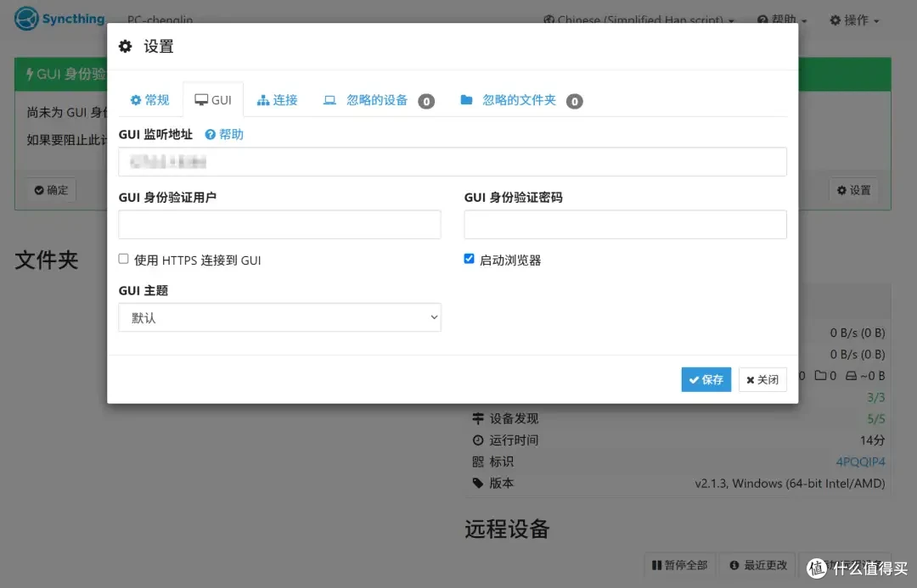Click the 5/5 device discovery value
Screen dimensions: 917x588
(x=876, y=418)
